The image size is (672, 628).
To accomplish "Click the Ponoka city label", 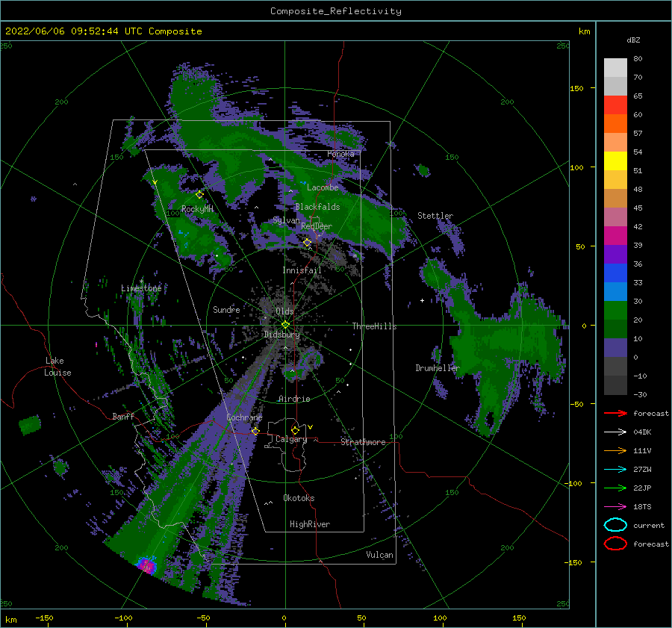I will click(340, 154).
